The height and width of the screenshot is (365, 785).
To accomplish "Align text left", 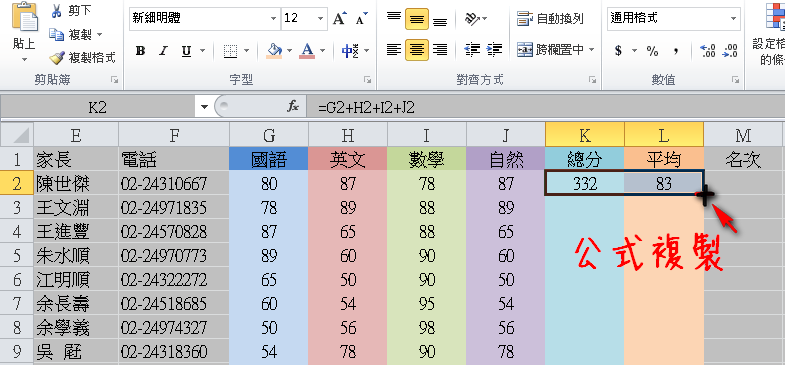I will coord(394,50).
